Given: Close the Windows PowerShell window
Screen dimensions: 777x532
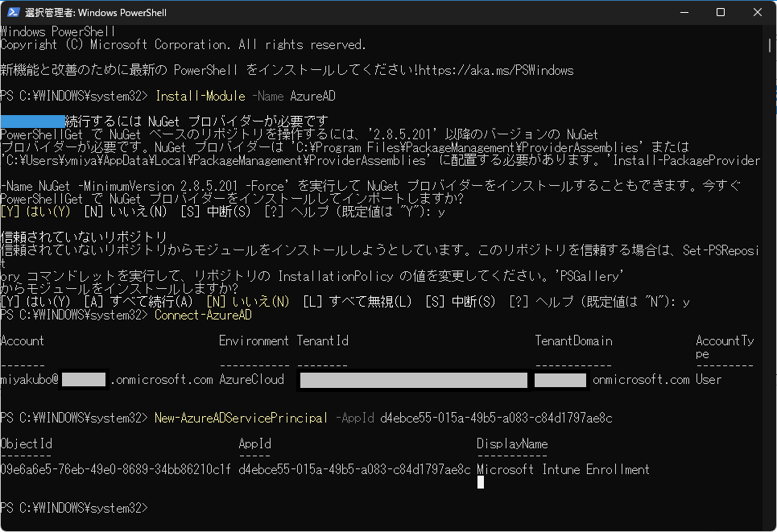Looking at the screenshot, I should [x=757, y=12].
